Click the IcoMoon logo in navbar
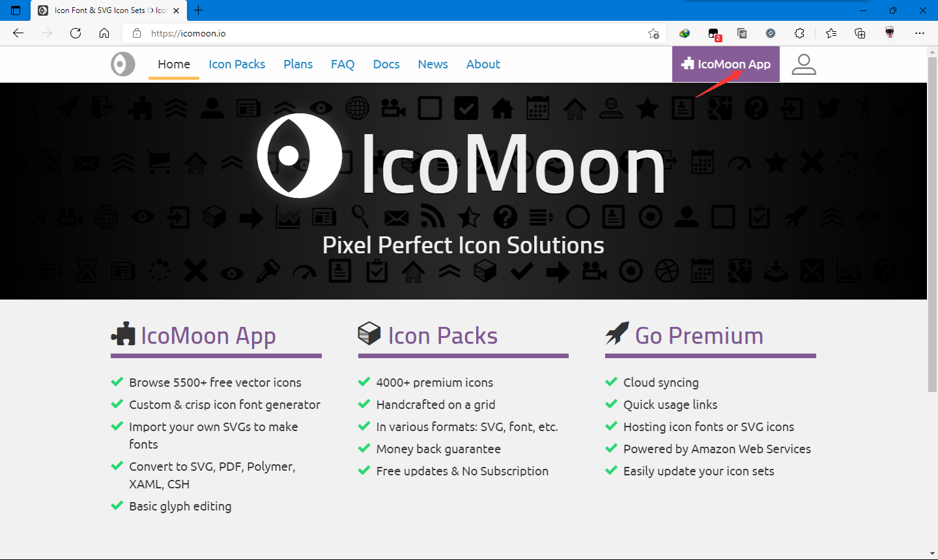938x560 pixels. point(122,64)
